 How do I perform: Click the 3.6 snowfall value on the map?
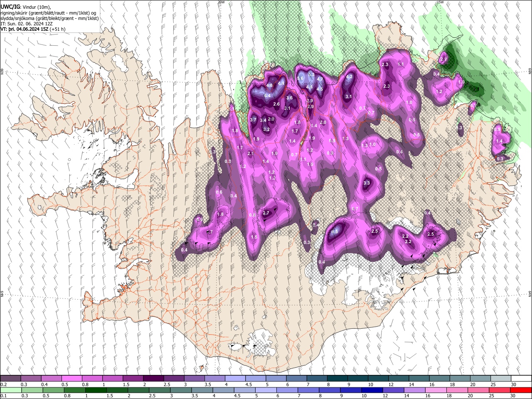click(290, 98)
